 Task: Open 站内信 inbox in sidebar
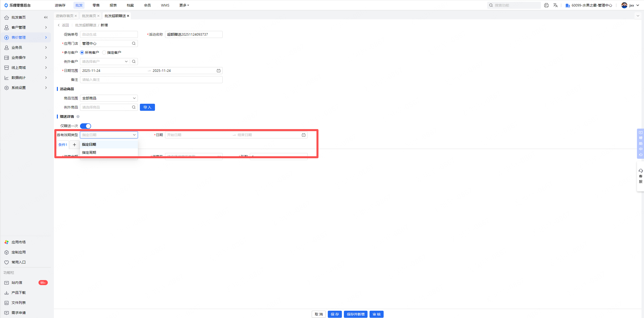coord(17,283)
